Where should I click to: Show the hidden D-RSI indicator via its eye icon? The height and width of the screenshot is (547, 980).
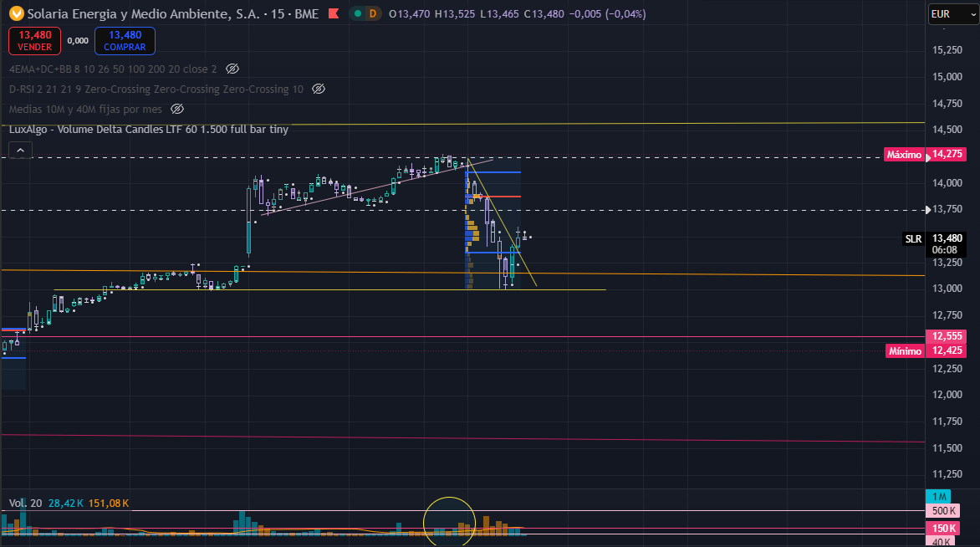pyautogui.click(x=318, y=89)
